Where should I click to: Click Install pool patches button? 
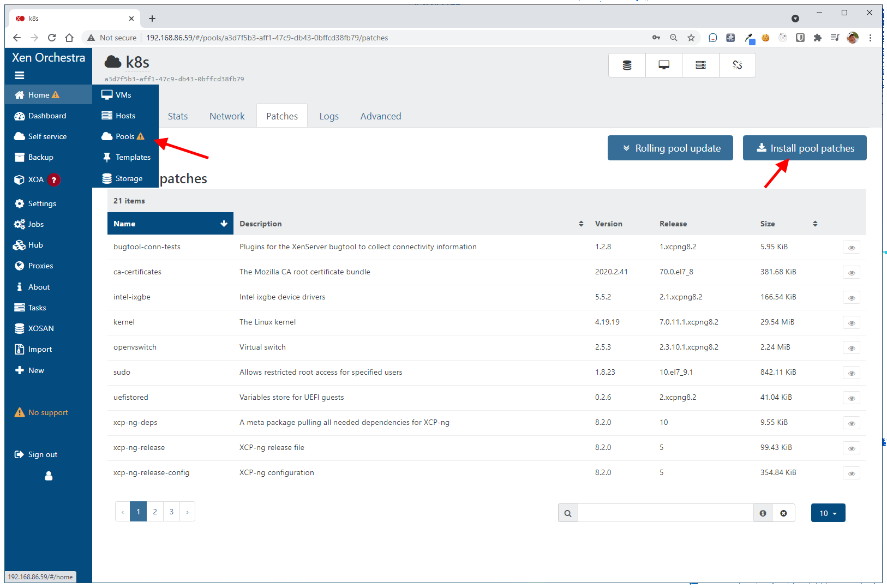(804, 148)
